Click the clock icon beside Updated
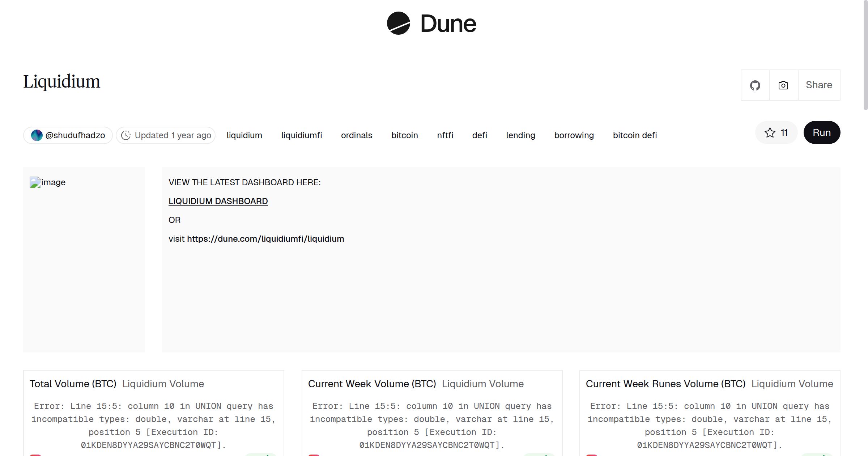The image size is (868, 456). (125, 135)
